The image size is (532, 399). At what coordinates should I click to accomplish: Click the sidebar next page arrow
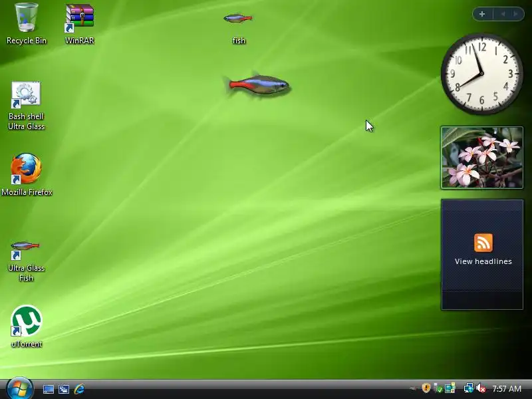pos(515,14)
